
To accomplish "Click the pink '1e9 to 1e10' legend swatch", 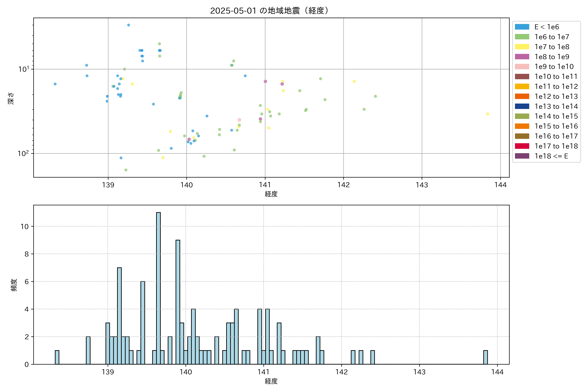I will point(522,67).
